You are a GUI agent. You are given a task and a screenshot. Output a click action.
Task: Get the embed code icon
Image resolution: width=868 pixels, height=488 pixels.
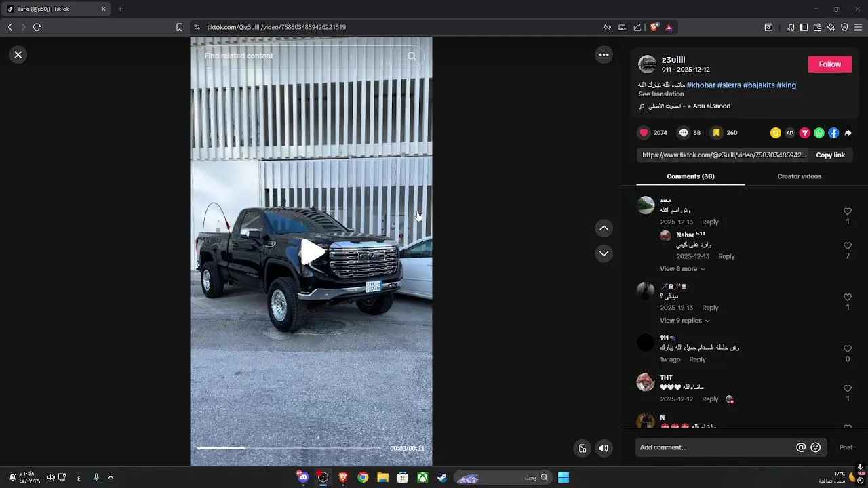(790, 133)
